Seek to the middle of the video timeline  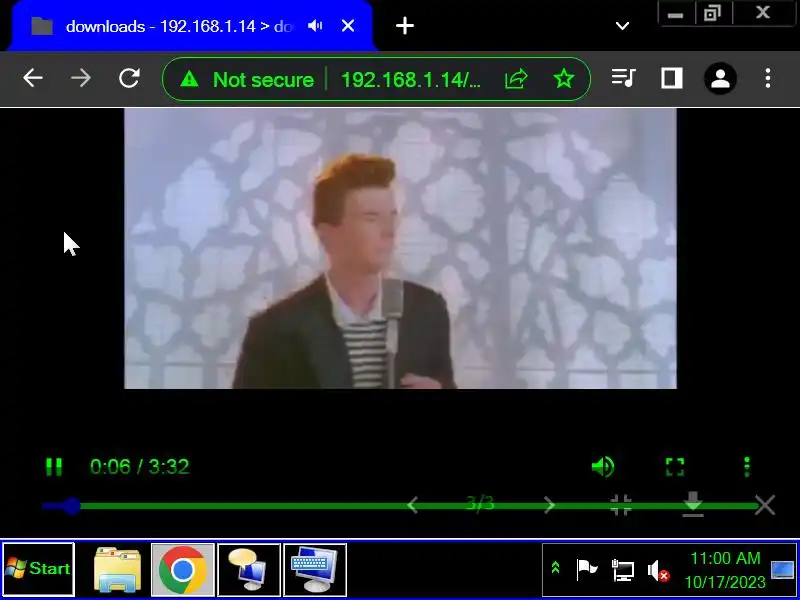pyautogui.click(x=401, y=506)
